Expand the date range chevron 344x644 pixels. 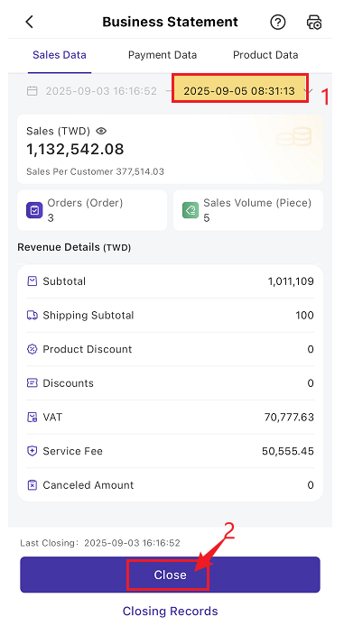pos(309,91)
